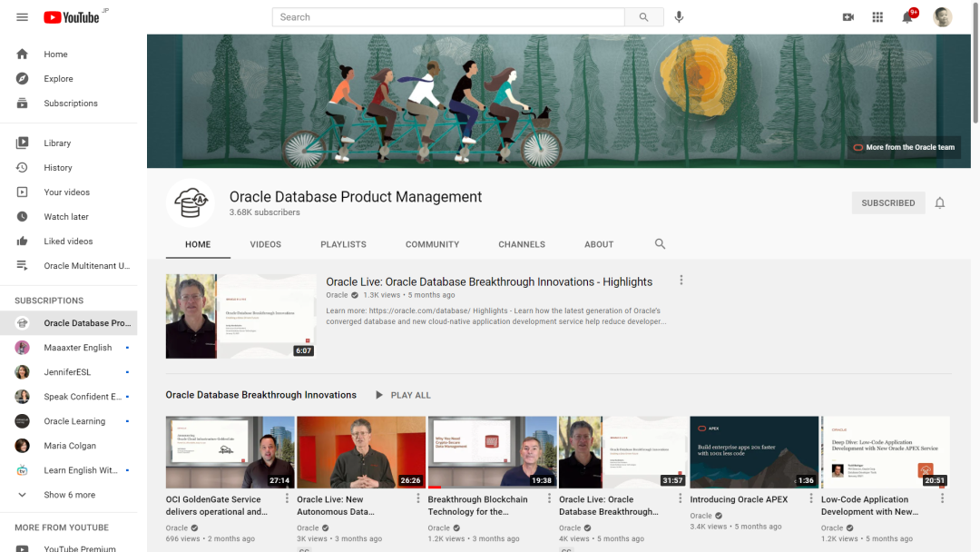The image size is (980, 552).
Task: Click the search magnifier button
Action: (x=643, y=17)
